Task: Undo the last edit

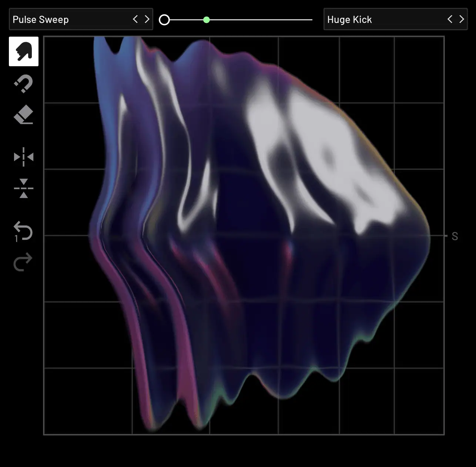Action: point(24,231)
